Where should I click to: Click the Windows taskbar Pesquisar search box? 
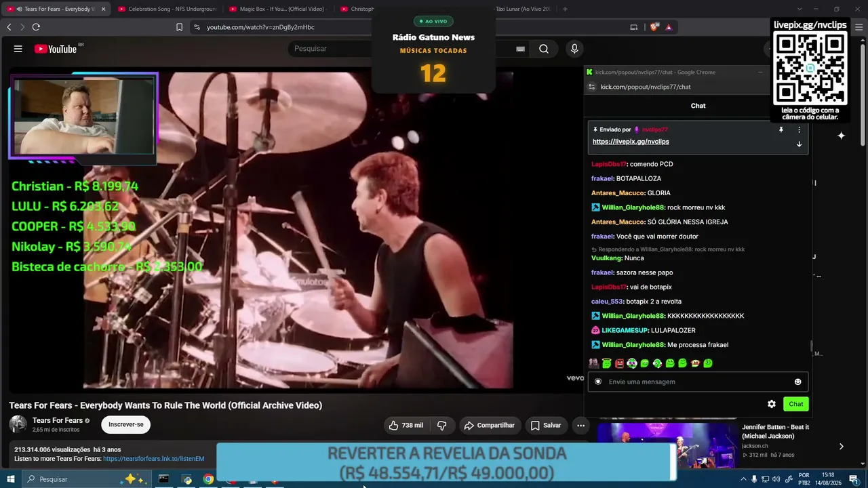[x=86, y=479]
